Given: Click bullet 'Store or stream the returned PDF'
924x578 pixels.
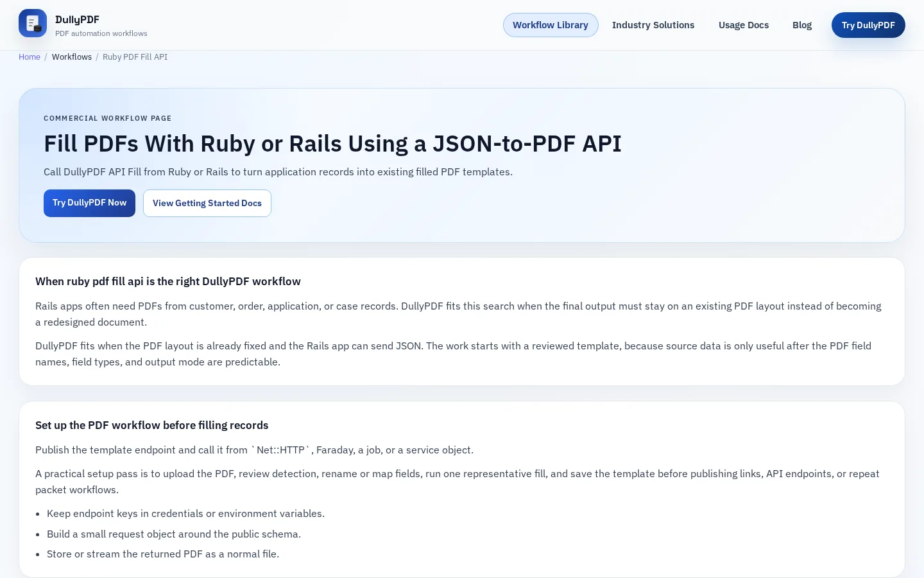Looking at the screenshot, I should tap(163, 554).
